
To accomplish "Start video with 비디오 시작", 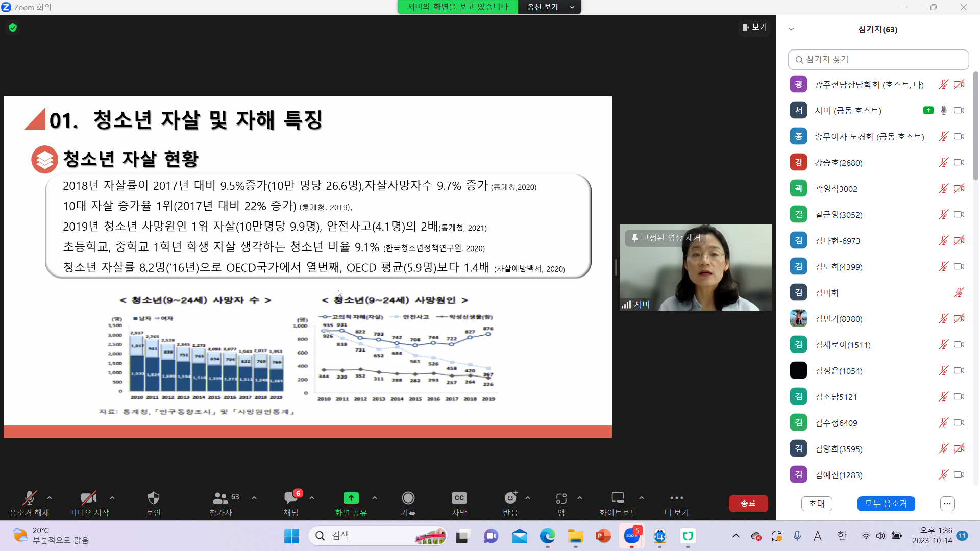I will [89, 498].
